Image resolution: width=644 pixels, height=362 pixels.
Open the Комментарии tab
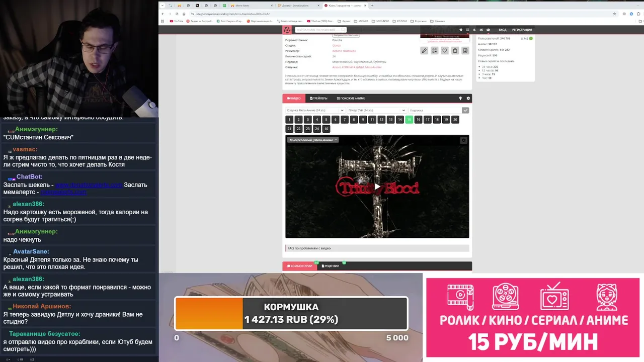click(299, 266)
